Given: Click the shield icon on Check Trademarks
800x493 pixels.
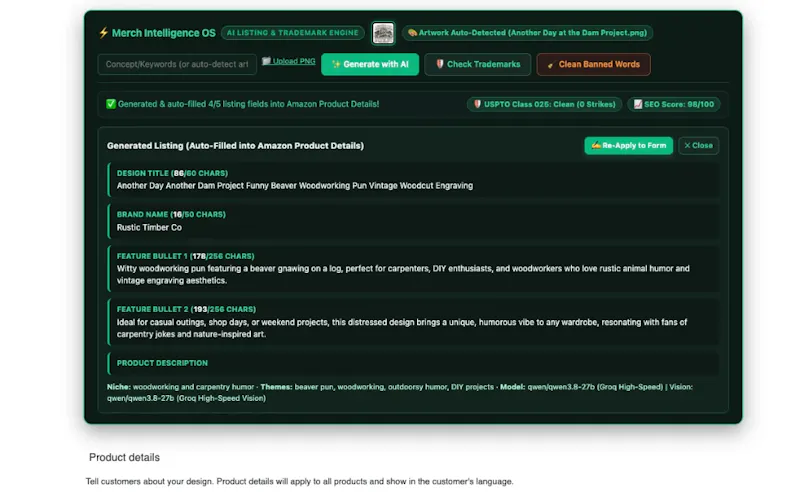Looking at the screenshot, I should [x=440, y=64].
